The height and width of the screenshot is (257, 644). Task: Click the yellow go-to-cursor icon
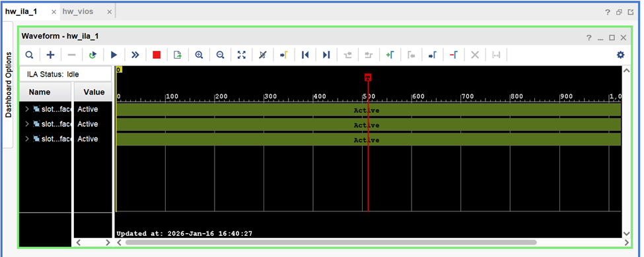(x=284, y=55)
